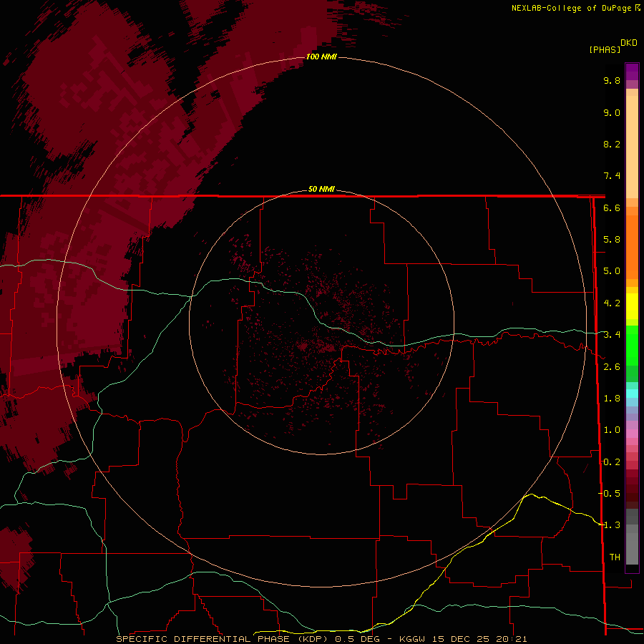Image resolution: width=644 pixels, height=644 pixels.
Task: Click the 4.2 scale value
Action: tap(612, 303)
